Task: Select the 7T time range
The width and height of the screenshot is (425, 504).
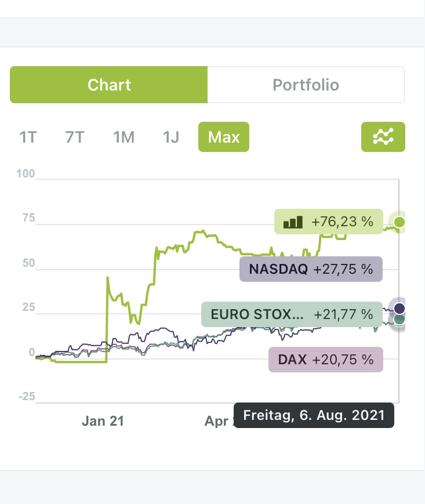Action: [x=75, y=137]
